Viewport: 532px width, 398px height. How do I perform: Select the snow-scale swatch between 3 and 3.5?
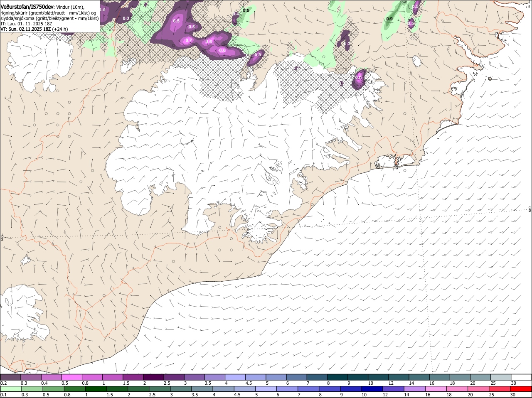[x=194, y=377]
